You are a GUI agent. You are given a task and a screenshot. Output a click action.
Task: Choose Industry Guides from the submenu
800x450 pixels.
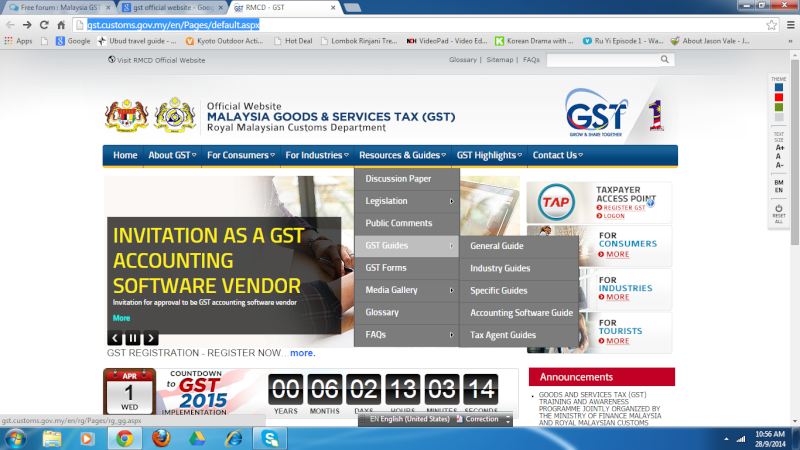(519, 268)
